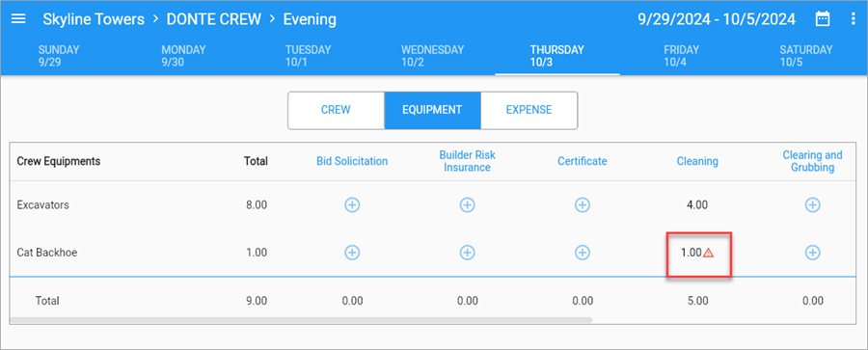Open the vertical three-dot options menu
This screenshot has height=350, width=868.
[x=853, y=19]
